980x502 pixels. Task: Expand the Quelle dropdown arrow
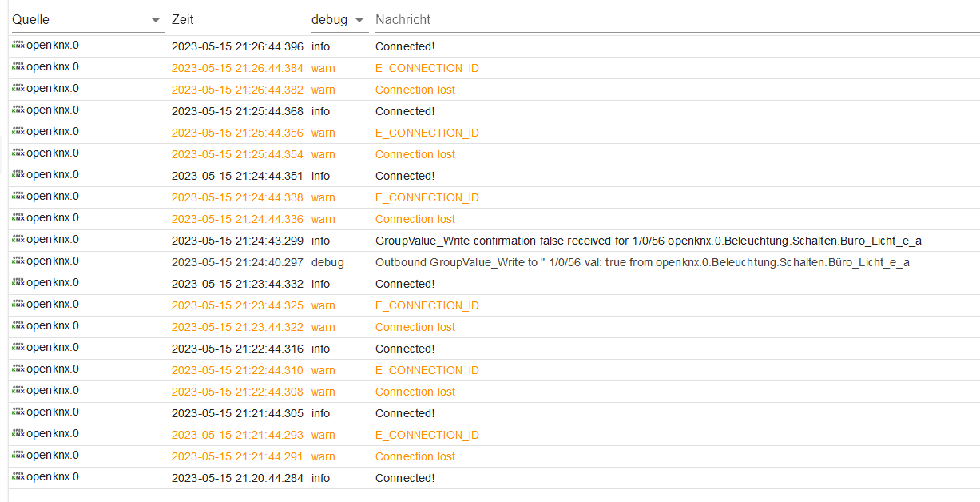(156, 21)
